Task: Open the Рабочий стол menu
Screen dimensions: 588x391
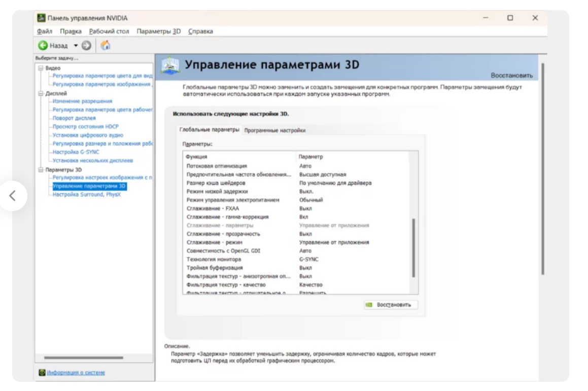Action: (109, 31)
